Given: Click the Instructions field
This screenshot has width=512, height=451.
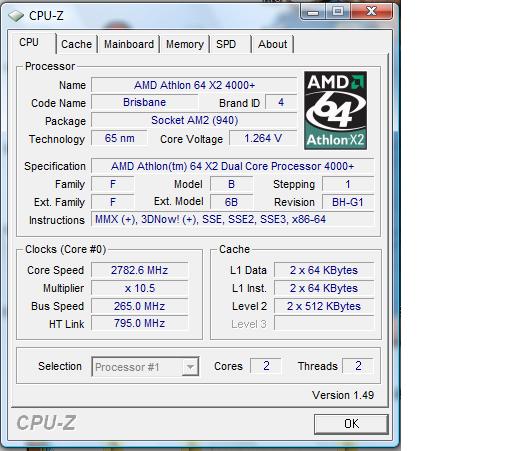Looking at the screenshot, I should coord(232,219).
